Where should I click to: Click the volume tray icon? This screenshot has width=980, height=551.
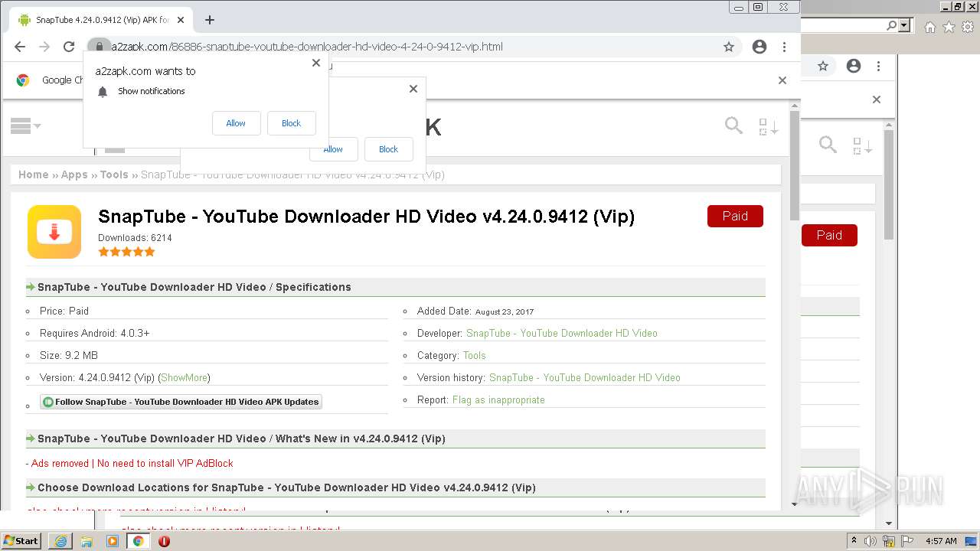coord(871,541)
